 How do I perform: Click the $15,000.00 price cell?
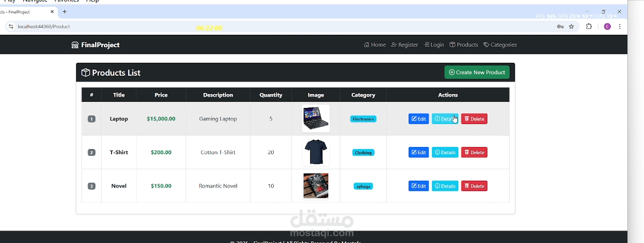(161, 119)
